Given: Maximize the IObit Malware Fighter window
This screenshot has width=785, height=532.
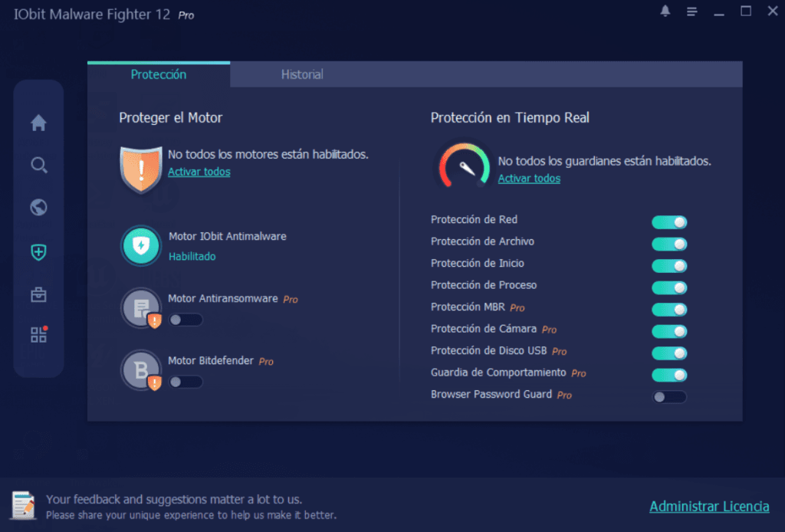Looking at the screenshot, I should tap(746, 11).
